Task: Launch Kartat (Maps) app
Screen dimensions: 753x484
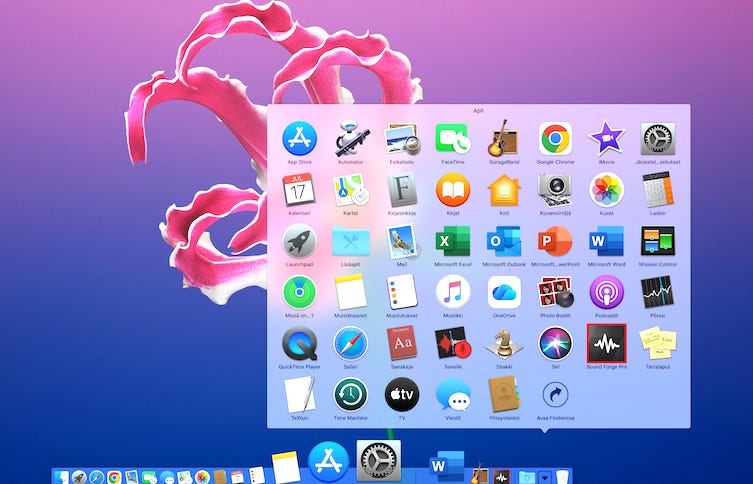Action: [x=351, y=190]
